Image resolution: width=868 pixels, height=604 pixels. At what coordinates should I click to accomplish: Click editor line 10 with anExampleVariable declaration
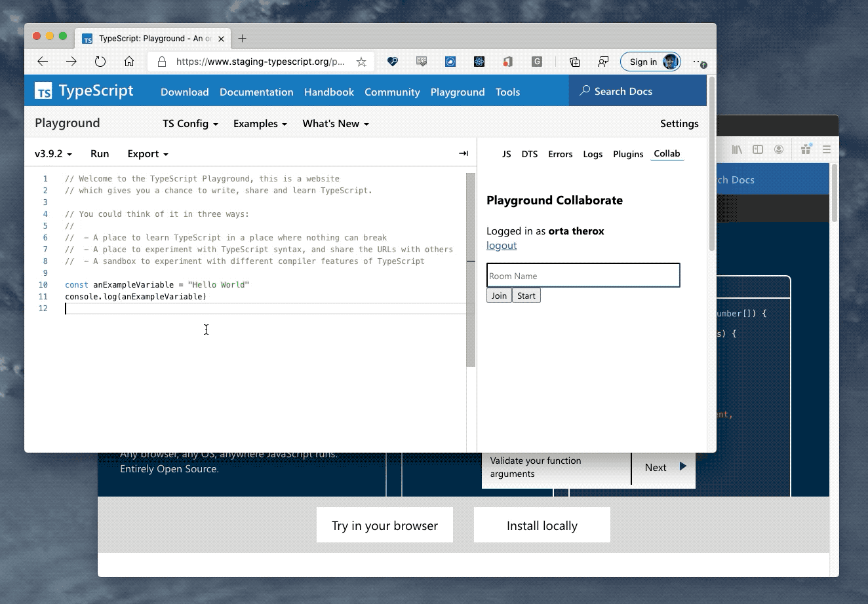157,284
